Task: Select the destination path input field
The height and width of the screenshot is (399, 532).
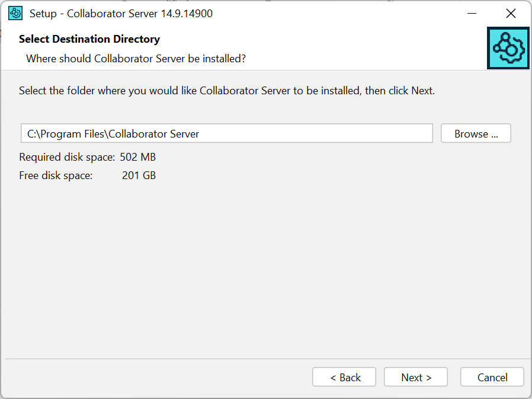Action: click(x=226, y=133)
